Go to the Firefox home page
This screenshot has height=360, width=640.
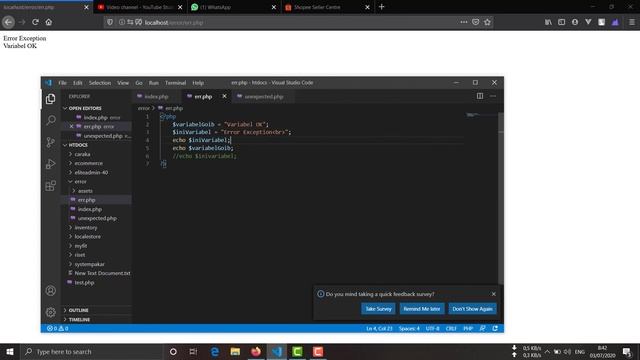[x=49, y=22]
